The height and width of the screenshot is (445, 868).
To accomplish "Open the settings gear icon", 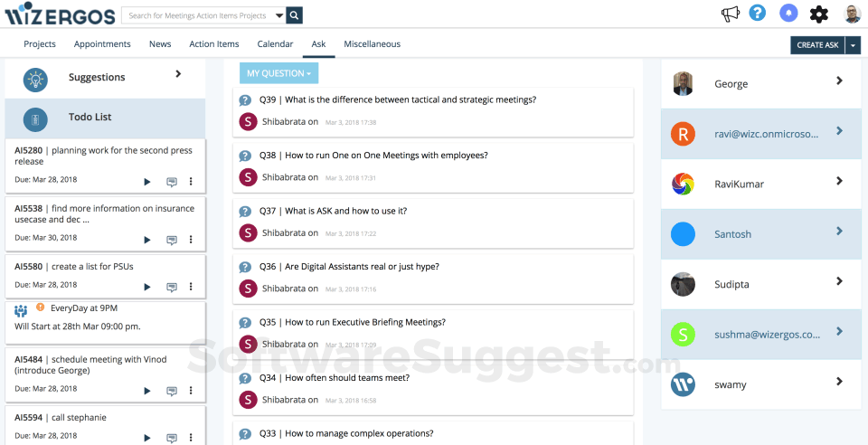I will [x=819, y=14].
